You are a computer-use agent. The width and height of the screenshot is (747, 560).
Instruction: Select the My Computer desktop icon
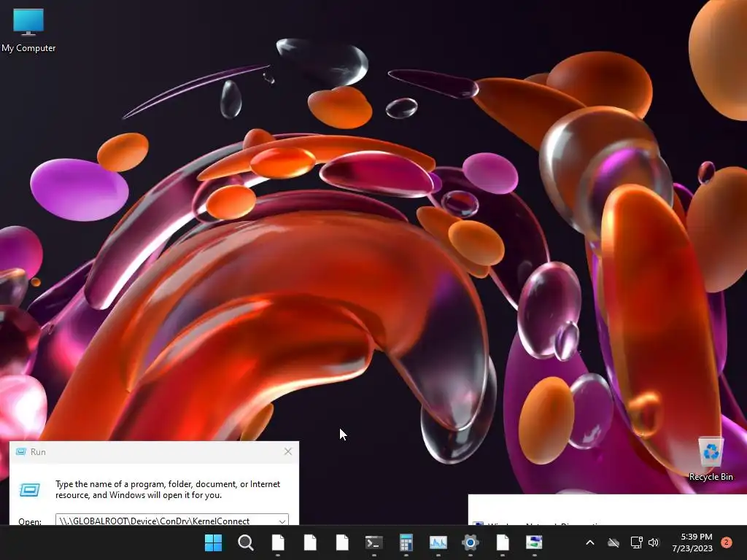28,30
